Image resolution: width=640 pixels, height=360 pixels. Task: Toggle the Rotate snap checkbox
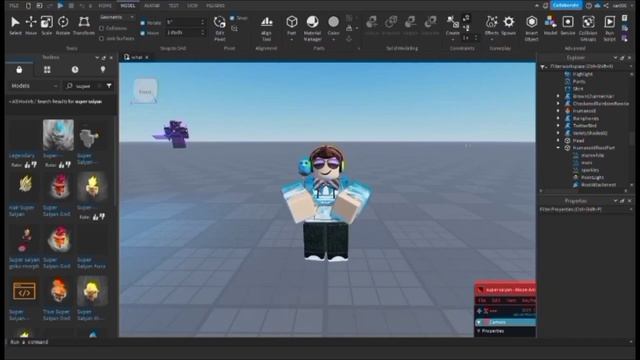142,23
